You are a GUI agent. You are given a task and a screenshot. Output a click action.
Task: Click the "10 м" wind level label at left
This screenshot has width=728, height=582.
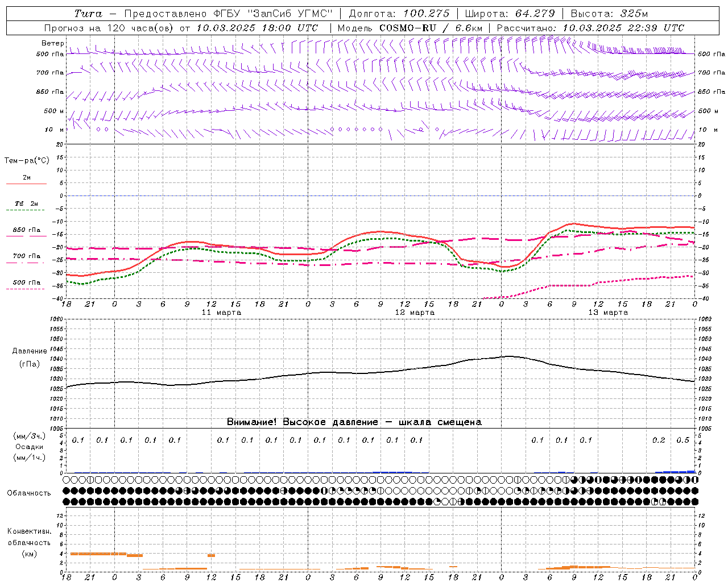tap(55, 130)
